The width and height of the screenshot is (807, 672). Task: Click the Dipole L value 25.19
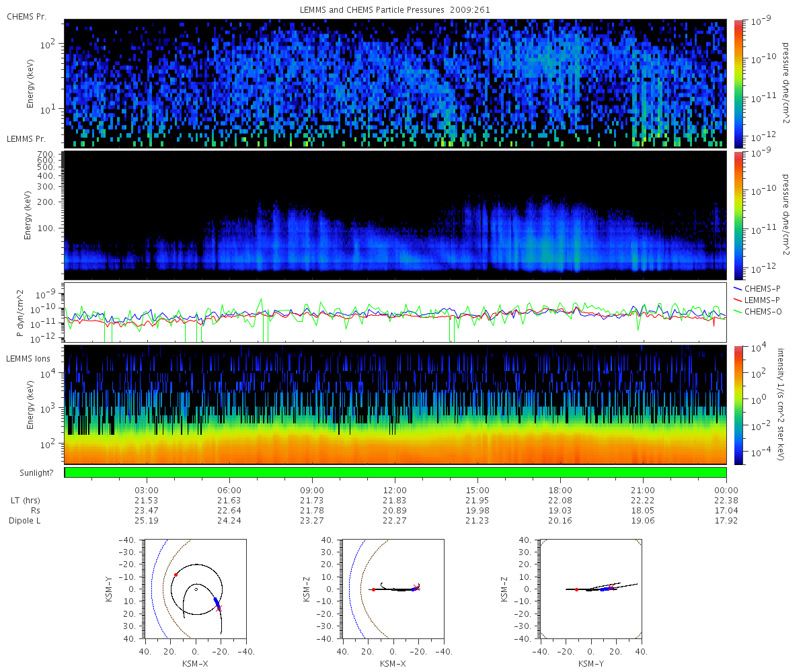(x=147, y=521)
